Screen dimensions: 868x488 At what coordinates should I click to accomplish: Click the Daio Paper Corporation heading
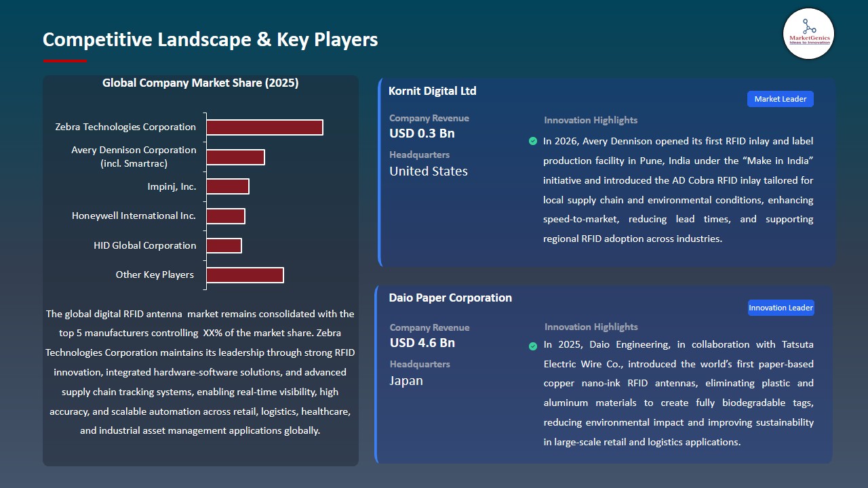coord(450,298)
